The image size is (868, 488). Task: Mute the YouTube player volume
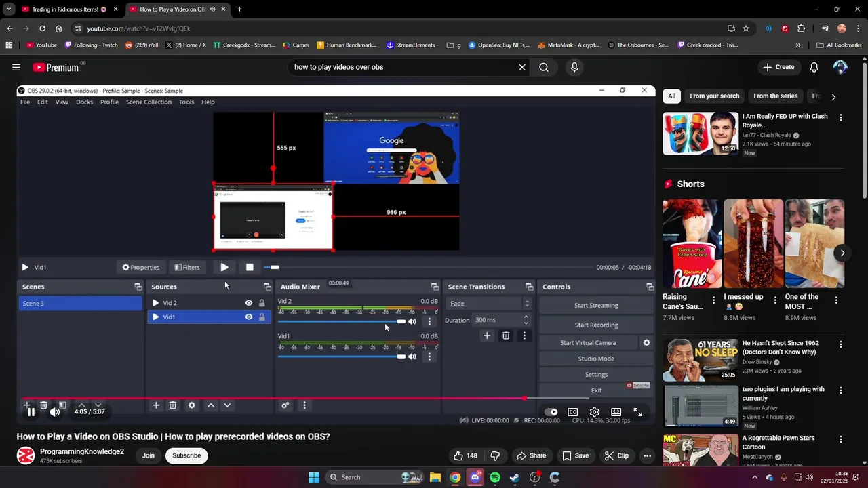[x=54, y=412]
